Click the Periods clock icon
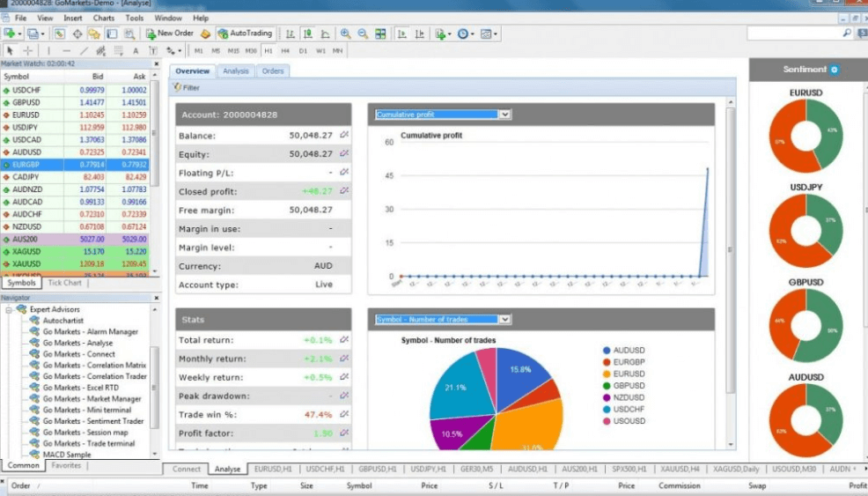Image resolution: width=868 pixels, height=496 pixels. point(463,33)
